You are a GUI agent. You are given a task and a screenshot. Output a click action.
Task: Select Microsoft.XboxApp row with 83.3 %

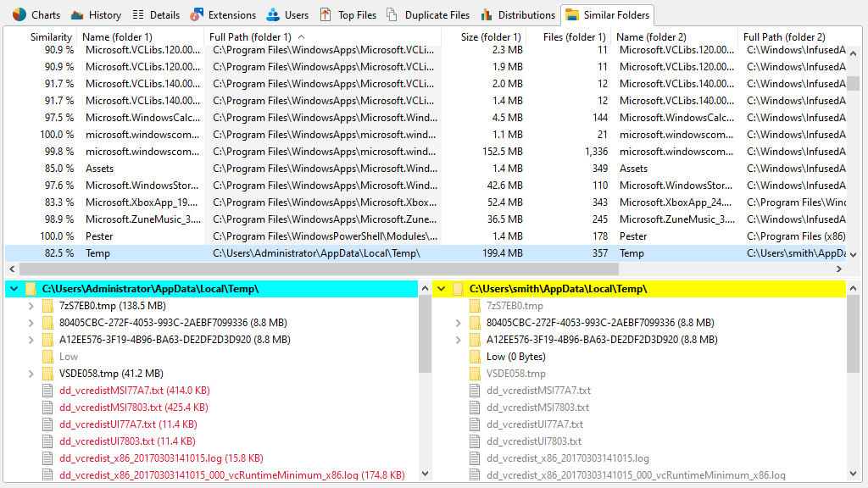tap(426, 202)
